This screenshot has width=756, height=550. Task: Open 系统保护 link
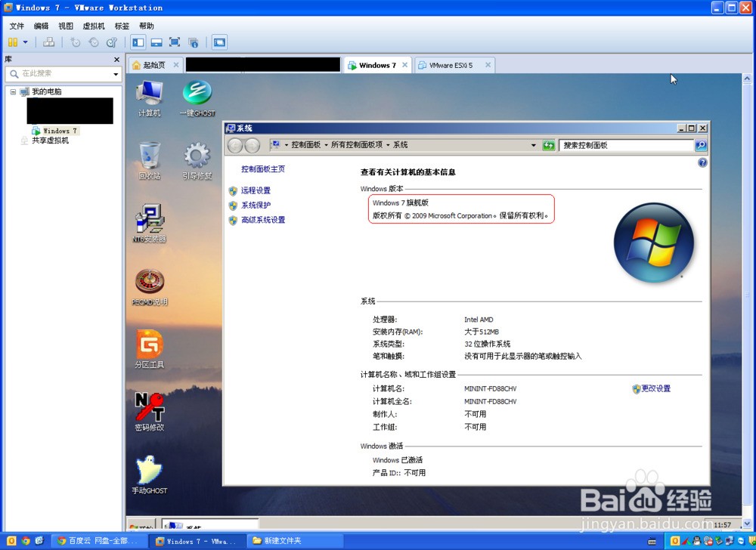256,205
